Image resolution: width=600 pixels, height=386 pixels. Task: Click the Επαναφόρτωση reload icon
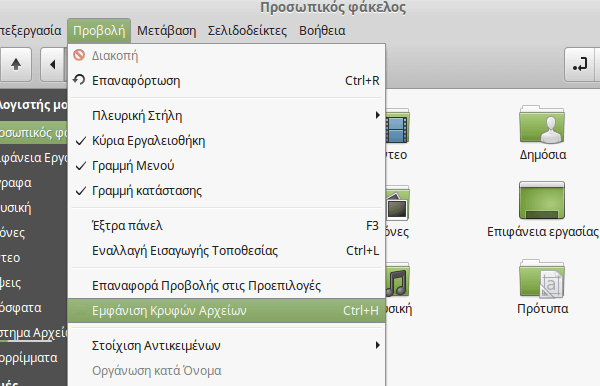point(79,80)
